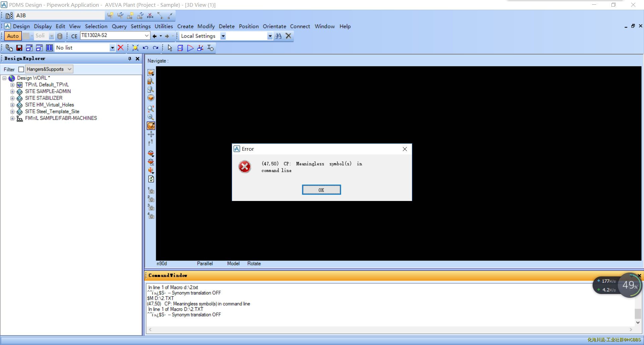The height and width of the screenshot is (345, 644).
Task: Click OK in the Error dialog
Action: point(321,190)
